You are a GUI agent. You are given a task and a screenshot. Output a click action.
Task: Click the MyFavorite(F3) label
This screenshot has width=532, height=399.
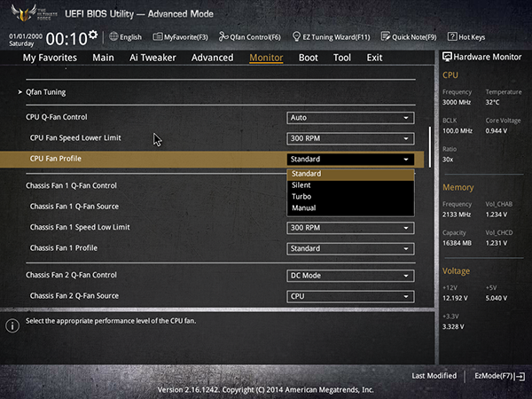tap(186, 37)
